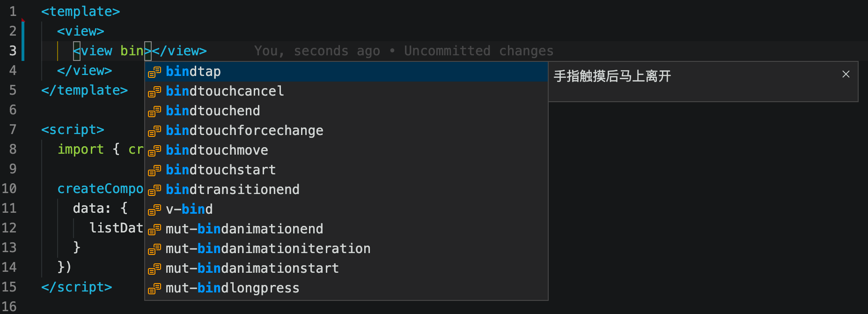Pick mut-bindanimationiteration from the completion list
The image size is (868, 314).
[x=346, y=248]
